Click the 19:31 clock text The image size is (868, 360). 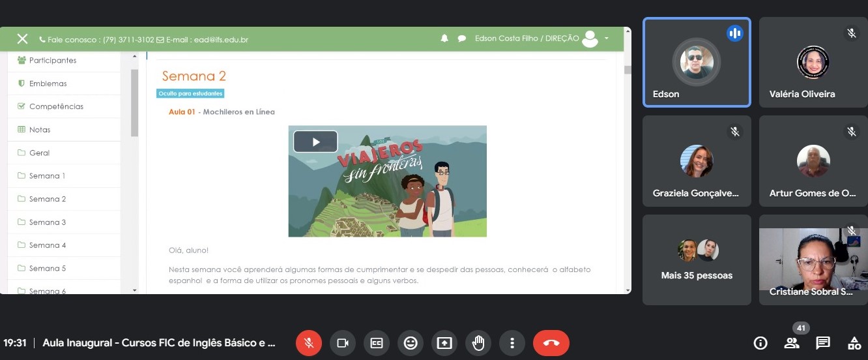15,343
